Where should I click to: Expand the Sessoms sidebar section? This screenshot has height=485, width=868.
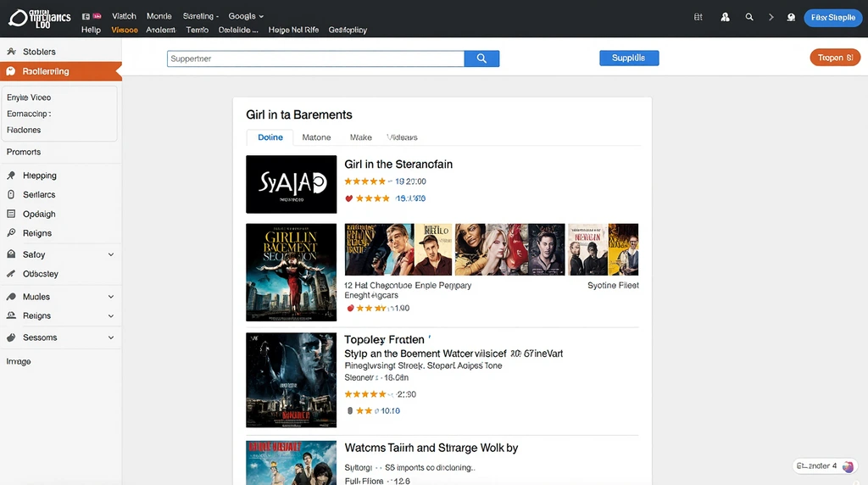[111, 337]
